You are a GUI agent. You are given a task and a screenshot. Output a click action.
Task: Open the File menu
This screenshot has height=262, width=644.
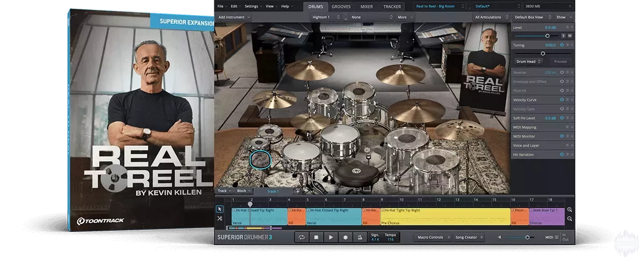(x=222, y=6)
